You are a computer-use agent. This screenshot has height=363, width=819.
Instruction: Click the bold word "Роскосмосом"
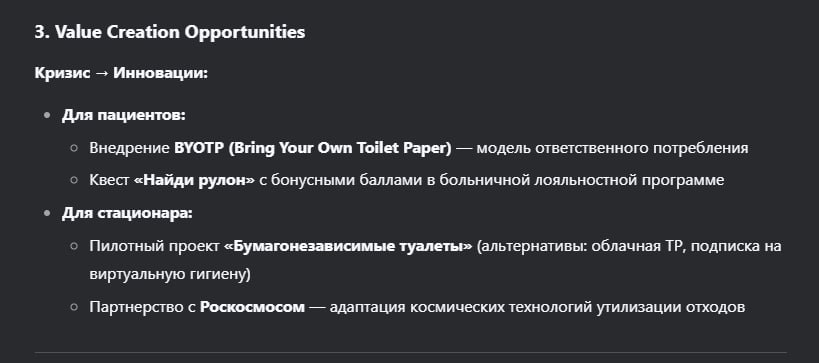pyautogui.click(x=252, y=307)
